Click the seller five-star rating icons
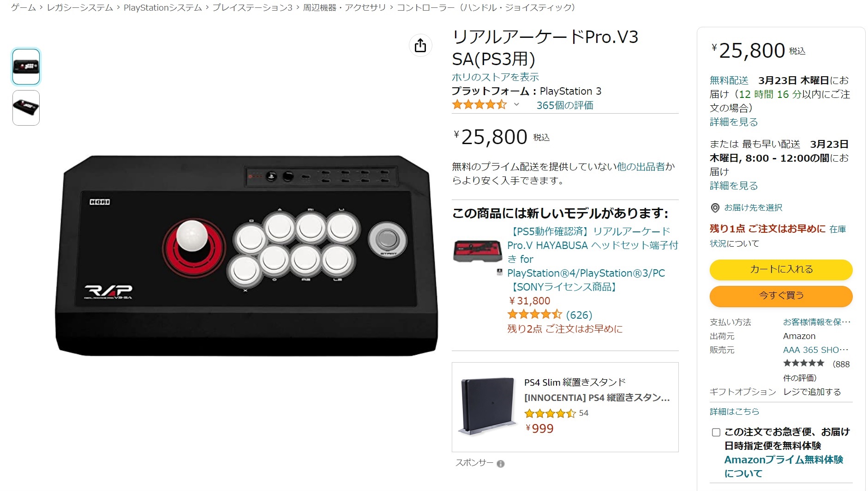 [803, 363]
